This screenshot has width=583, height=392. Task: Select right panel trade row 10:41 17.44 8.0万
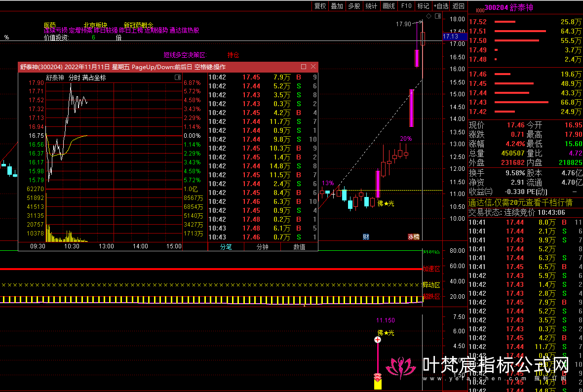coord(525,222)
